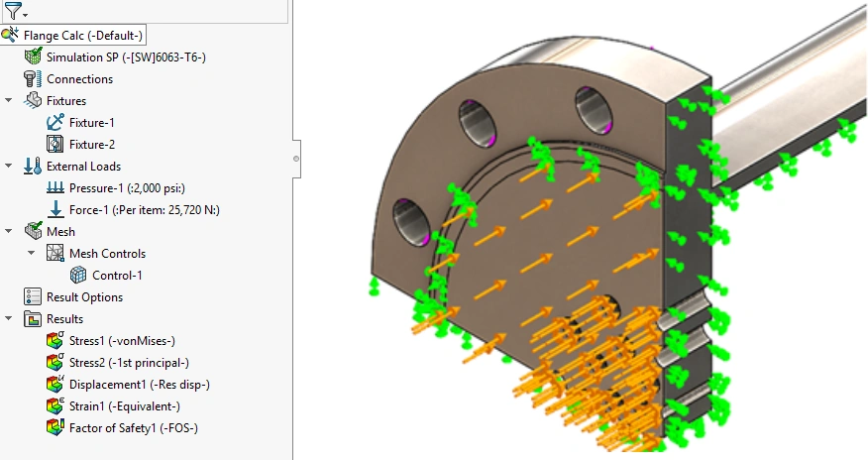Click the Fixtures folder icon
Screen dimensions: 868x460
click(34, 101)
